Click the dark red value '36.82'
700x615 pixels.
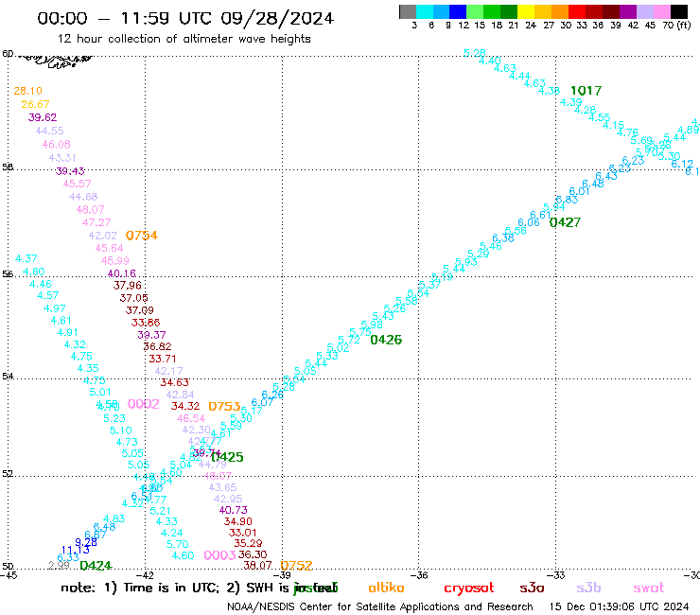[157, 346]
